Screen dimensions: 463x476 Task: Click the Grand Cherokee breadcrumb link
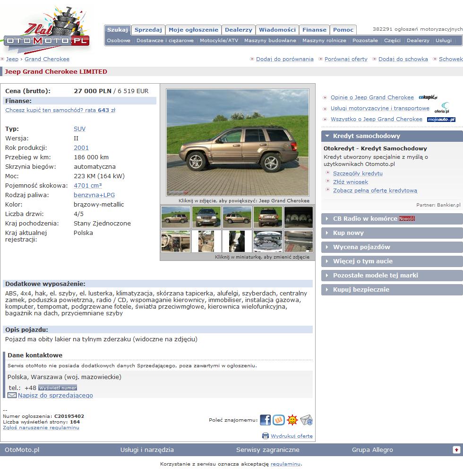(47, 59)
